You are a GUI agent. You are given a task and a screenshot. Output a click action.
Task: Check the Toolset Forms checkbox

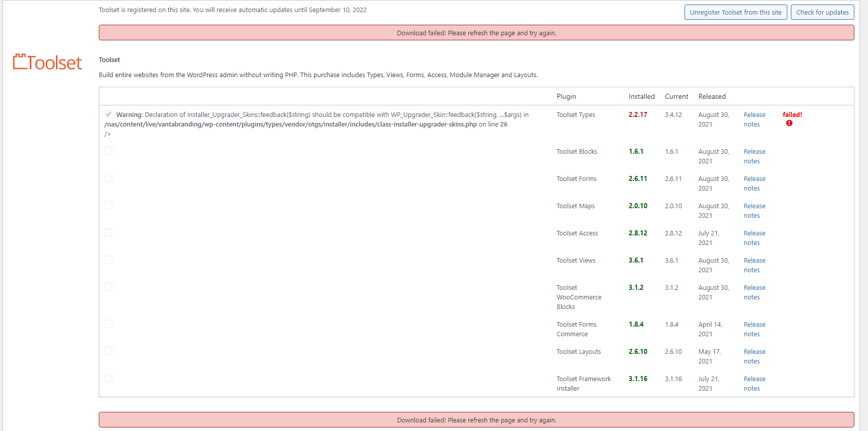(108, 178)
